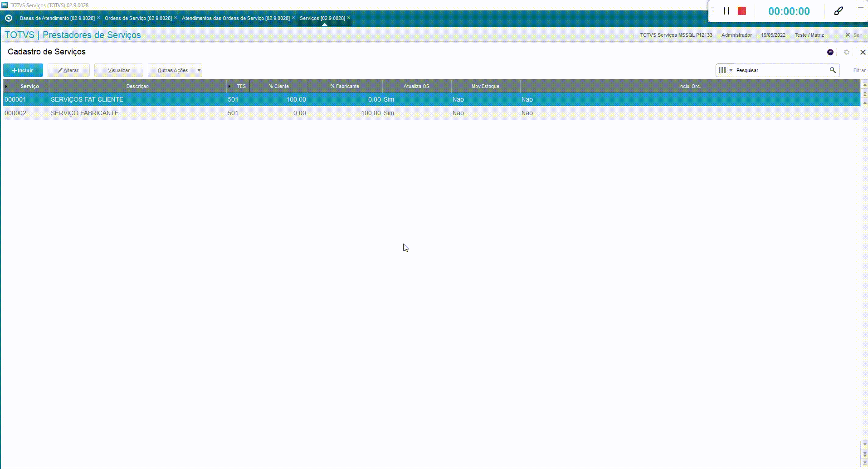868x469 pixels.
Task: Switch to Ordens de Serviço tab
Action: [138, 18]
